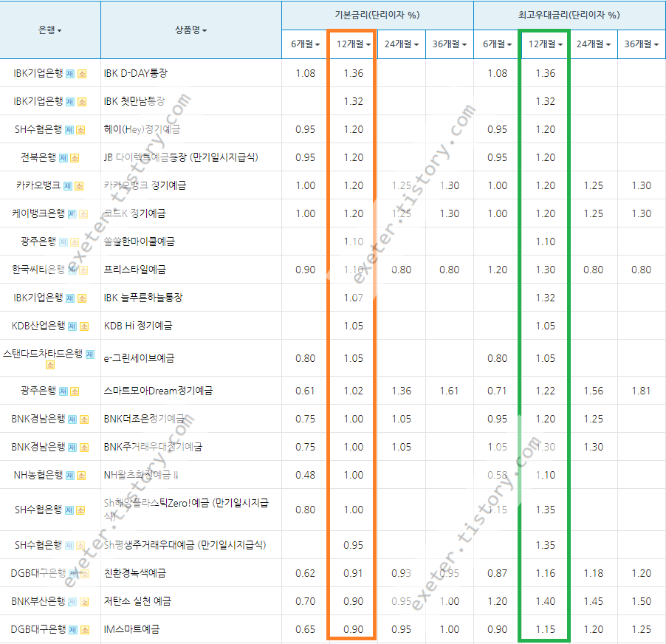
Task: Click the 재 badge in IM스마트예금 row
Action: click(73, 630)
